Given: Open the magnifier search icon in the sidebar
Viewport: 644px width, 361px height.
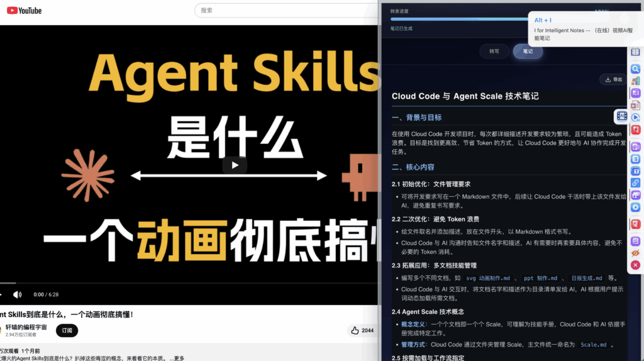Looking at the screenshot, I should pos(635,69).
